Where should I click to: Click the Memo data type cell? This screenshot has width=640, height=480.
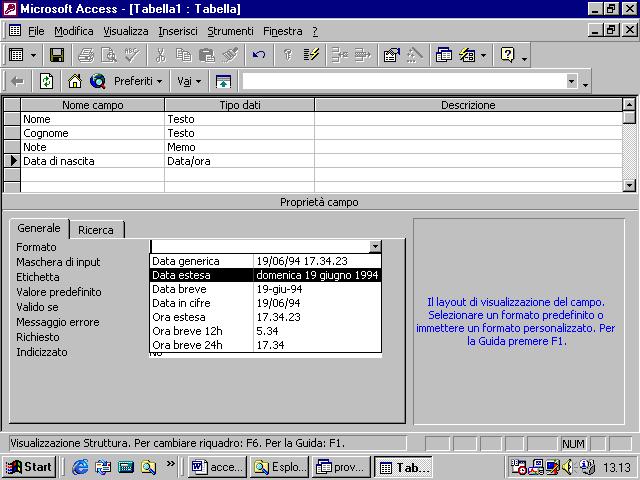coord(239,147)
